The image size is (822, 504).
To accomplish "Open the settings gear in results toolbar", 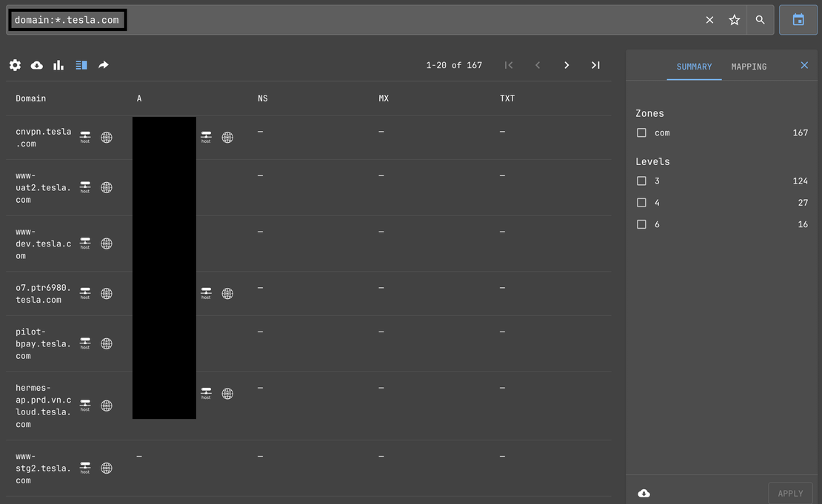I will point(15,65).
